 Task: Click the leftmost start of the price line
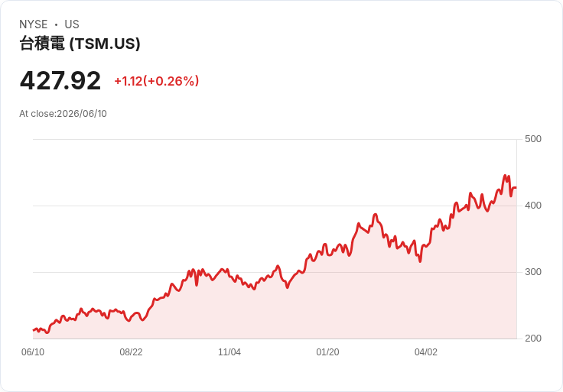coord(34,330)
